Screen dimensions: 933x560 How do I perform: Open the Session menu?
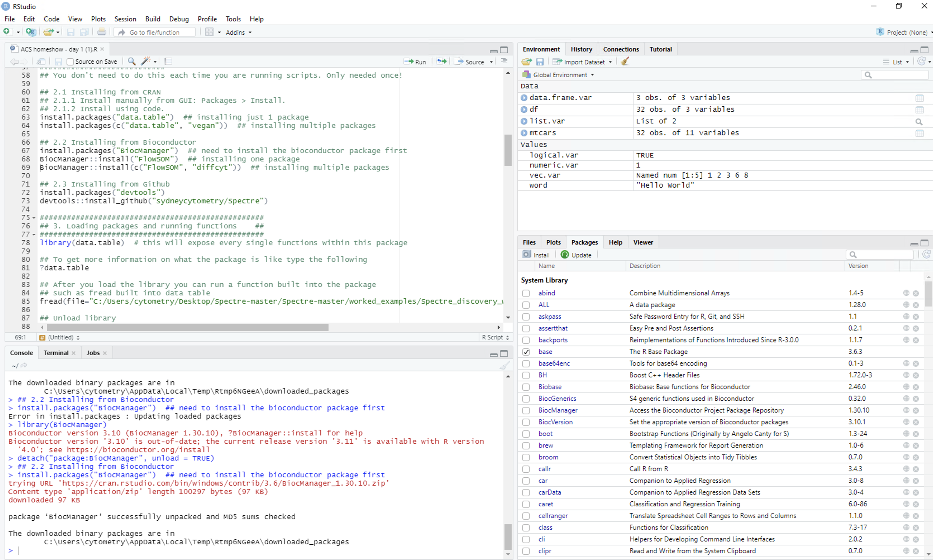(x=125, y=19)
